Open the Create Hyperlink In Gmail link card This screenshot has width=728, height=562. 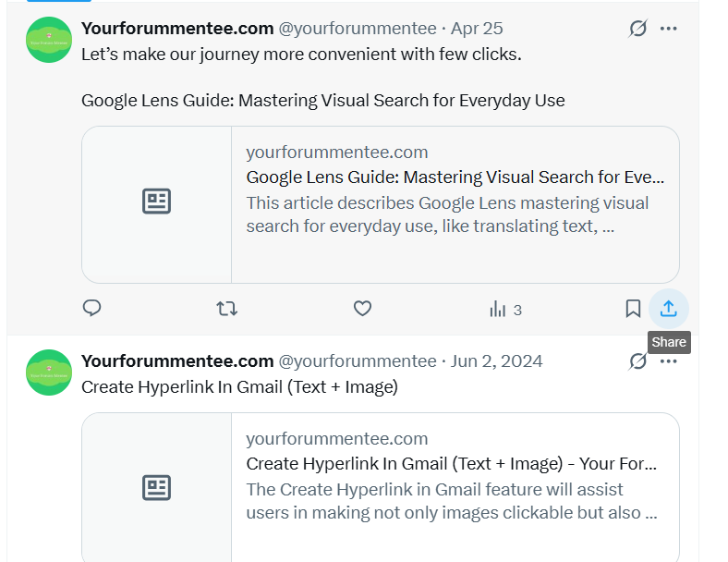click(x=381, y=487)
